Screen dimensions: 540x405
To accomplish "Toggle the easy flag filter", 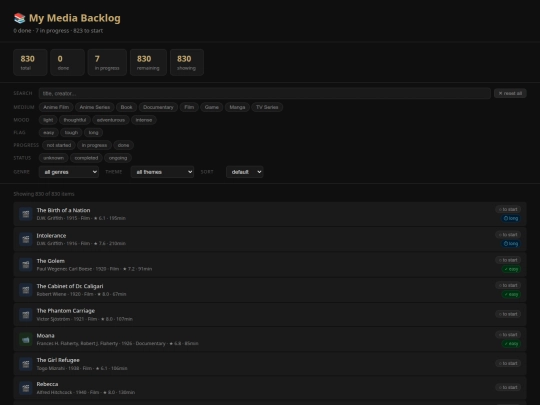I will 49,133.
